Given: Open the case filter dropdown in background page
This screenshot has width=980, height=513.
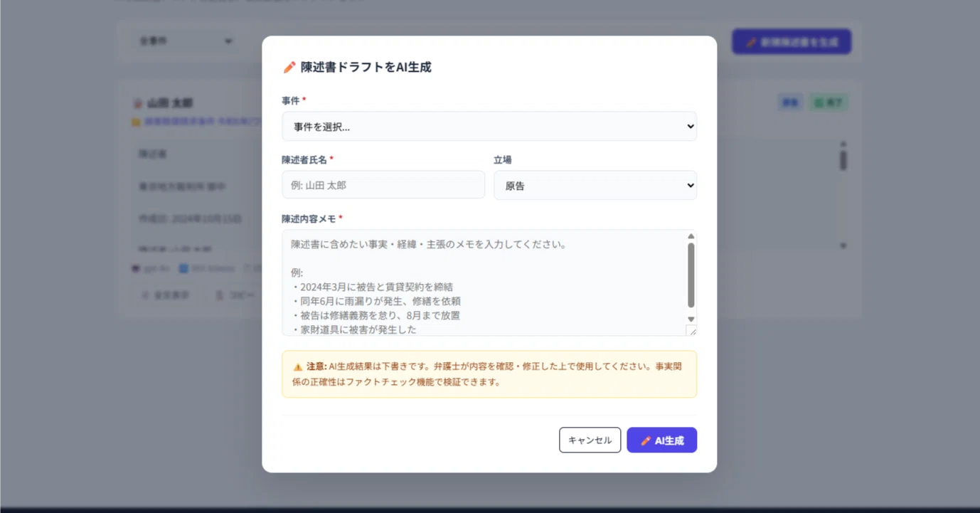Looking at the screenshot, I should tap(186, 41).
